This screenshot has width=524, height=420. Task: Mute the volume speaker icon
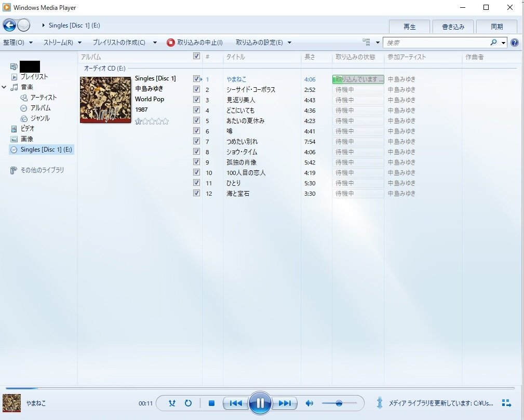[x=309, y=403]
